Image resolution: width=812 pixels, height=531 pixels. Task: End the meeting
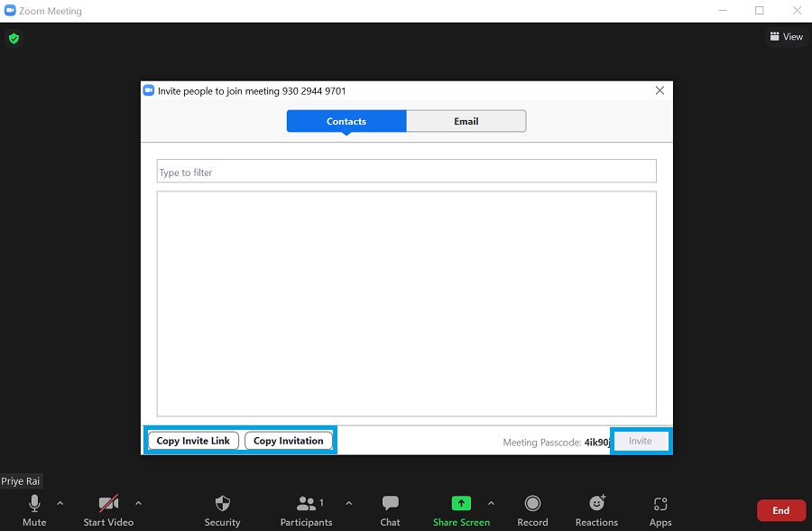click(x=780, y=509)
